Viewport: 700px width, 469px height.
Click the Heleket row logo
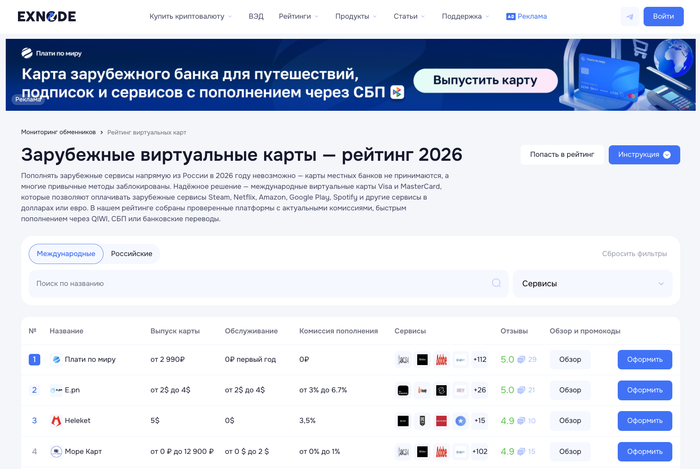pos(56,421)
